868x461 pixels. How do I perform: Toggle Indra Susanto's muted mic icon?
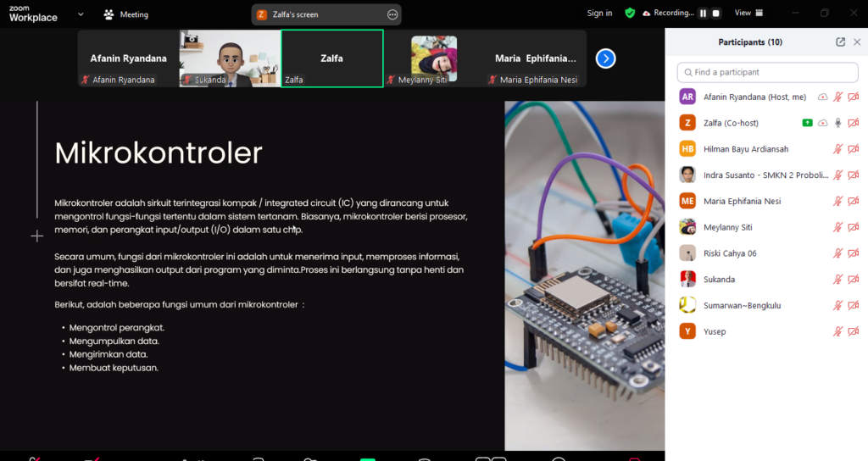click(838, 175)
